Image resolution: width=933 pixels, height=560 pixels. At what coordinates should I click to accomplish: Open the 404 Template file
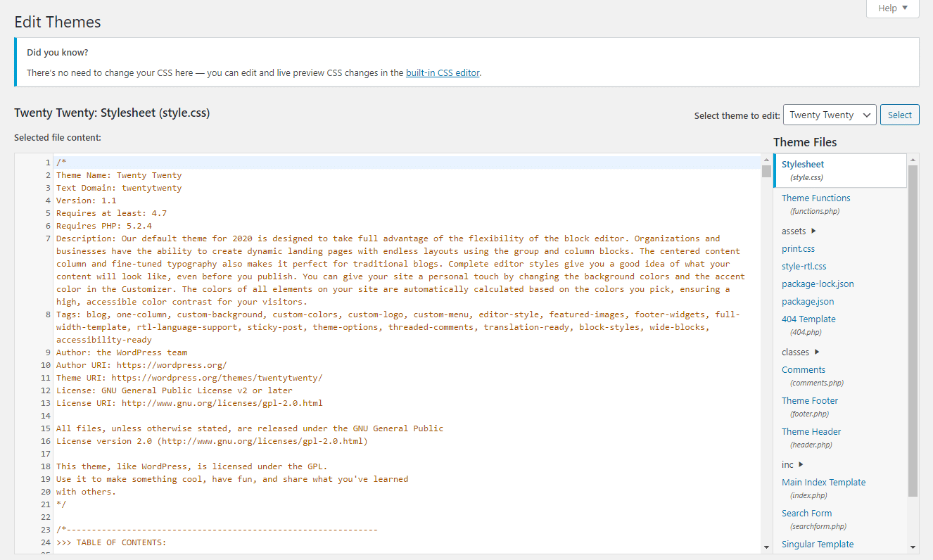(808, 319)
